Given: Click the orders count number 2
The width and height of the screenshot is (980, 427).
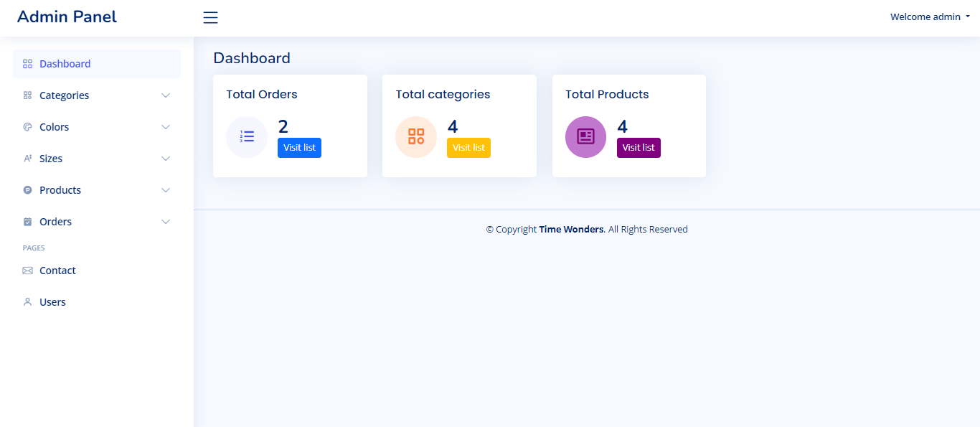Looking at the screenshot, I should pyautogui.click(x=283, y=127).
